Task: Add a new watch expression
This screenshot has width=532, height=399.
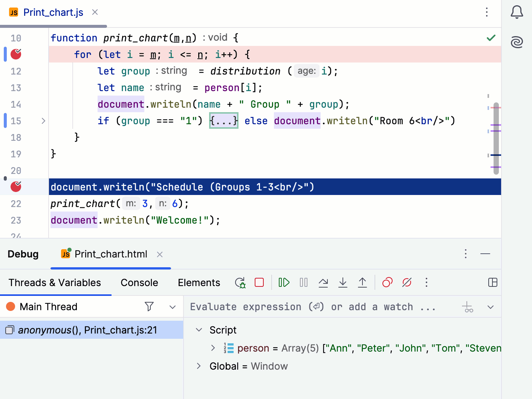Action: tap(468, 307)
